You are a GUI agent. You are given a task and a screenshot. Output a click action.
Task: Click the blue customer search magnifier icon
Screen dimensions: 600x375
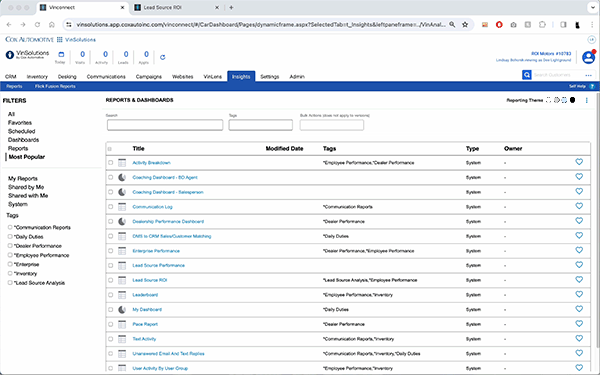(527, 75)
